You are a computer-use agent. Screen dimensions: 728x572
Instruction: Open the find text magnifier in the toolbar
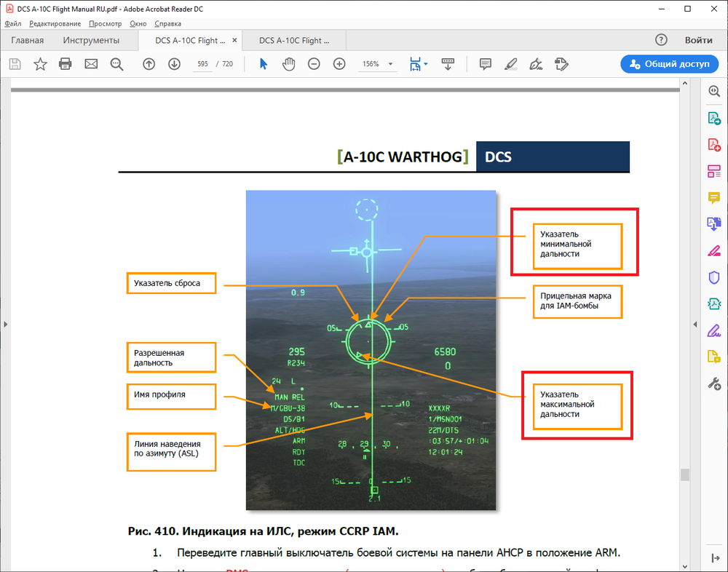coord(116,64)
